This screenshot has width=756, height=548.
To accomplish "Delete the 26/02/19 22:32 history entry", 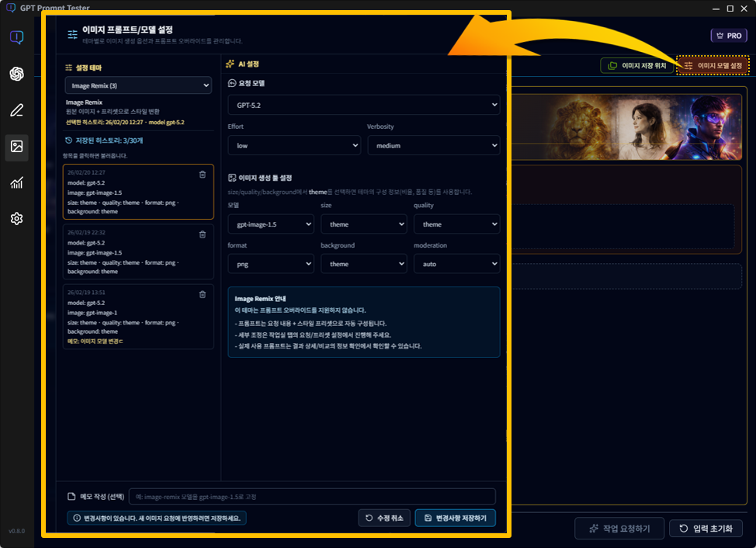I will pos(203,234).
